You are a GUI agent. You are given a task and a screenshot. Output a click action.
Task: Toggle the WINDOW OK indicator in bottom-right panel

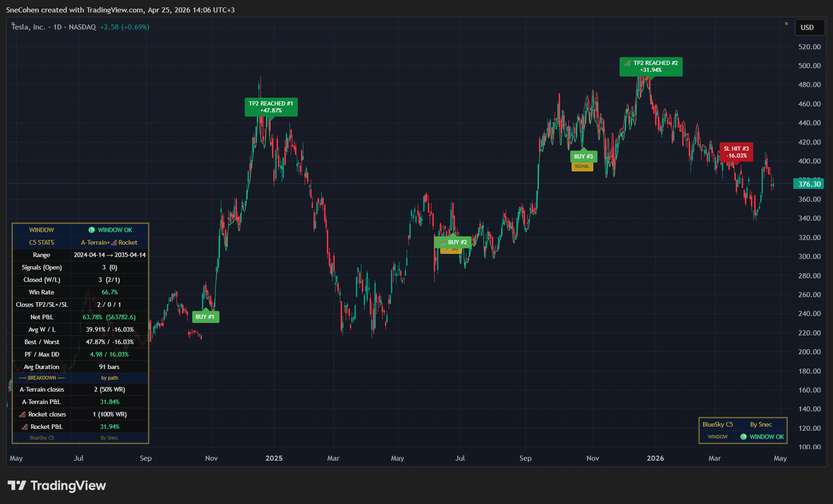(743, 437)
